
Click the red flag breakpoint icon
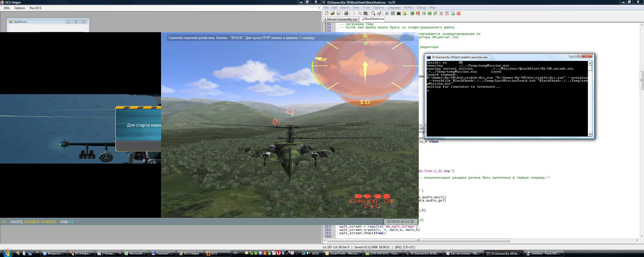418,13
